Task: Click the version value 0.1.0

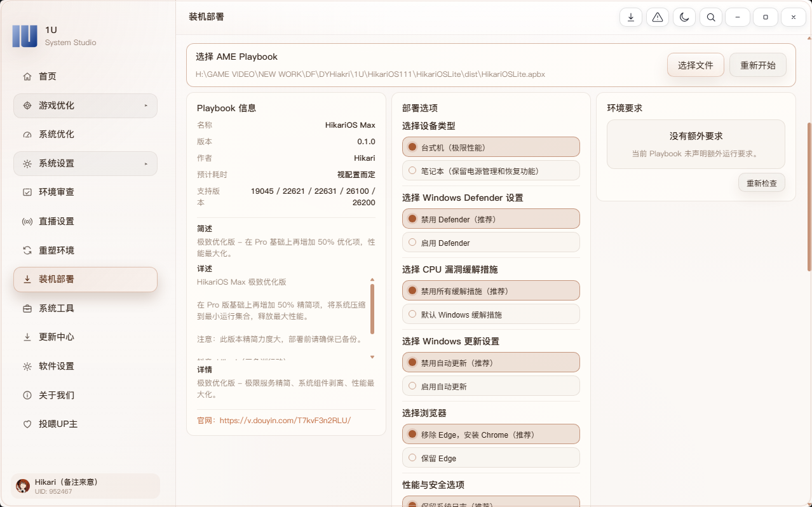Action: tap(366, 142)
